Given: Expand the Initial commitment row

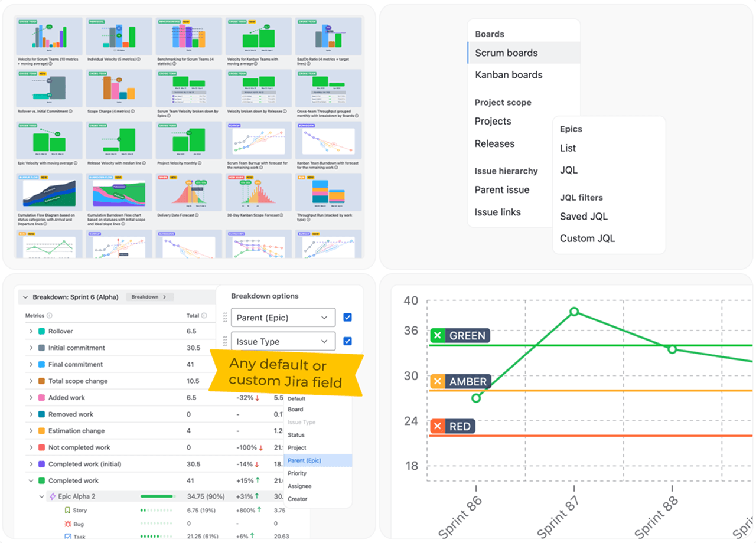Looking at the screenshot, I should (x=31, y=348).
